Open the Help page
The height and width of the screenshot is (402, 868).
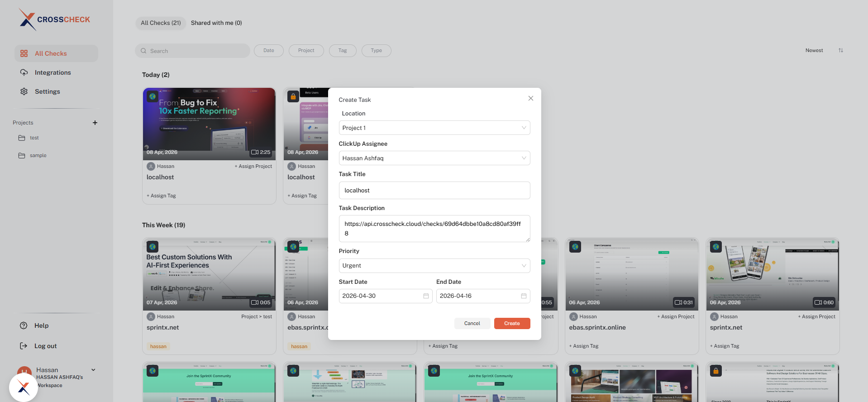[x=41, y=325]
